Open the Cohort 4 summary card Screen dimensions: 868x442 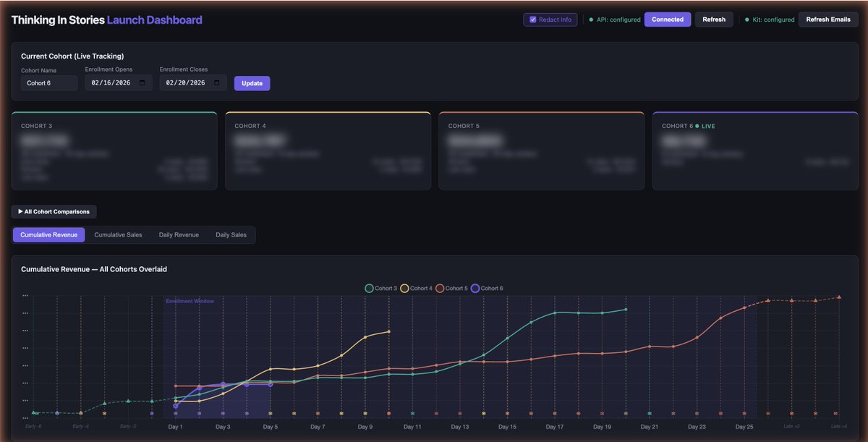328,151
